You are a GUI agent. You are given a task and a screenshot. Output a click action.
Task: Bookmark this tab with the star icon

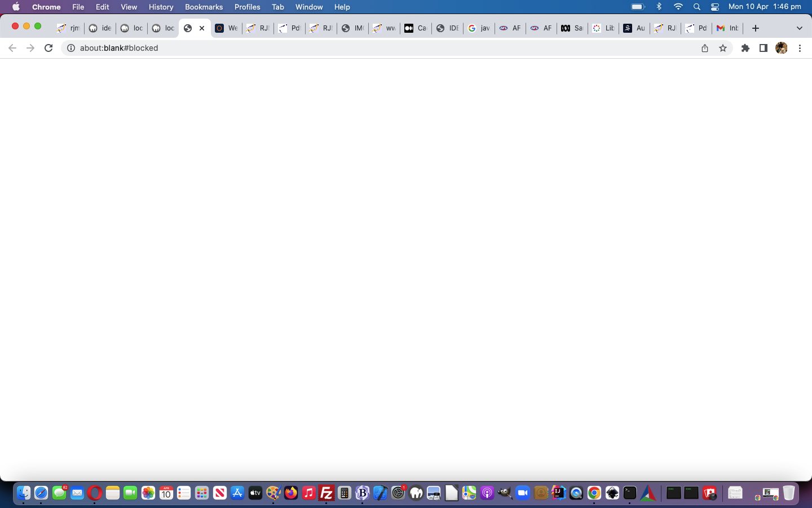723,48
